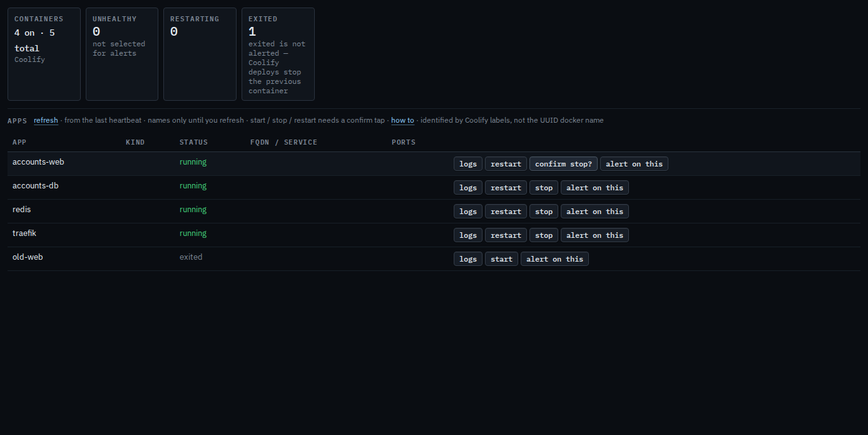Select the redis app name
Screen dimensions: 868x435
pyautogui.click(x=22, y=210)
